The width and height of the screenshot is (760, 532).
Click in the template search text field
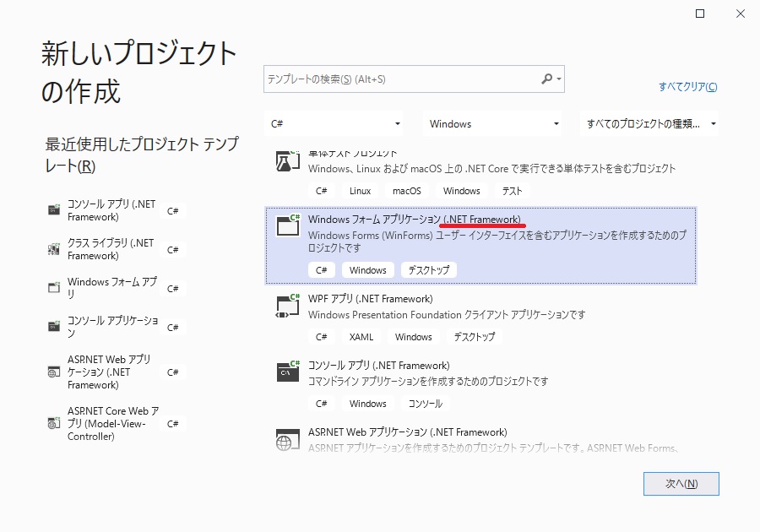[401, 79]
